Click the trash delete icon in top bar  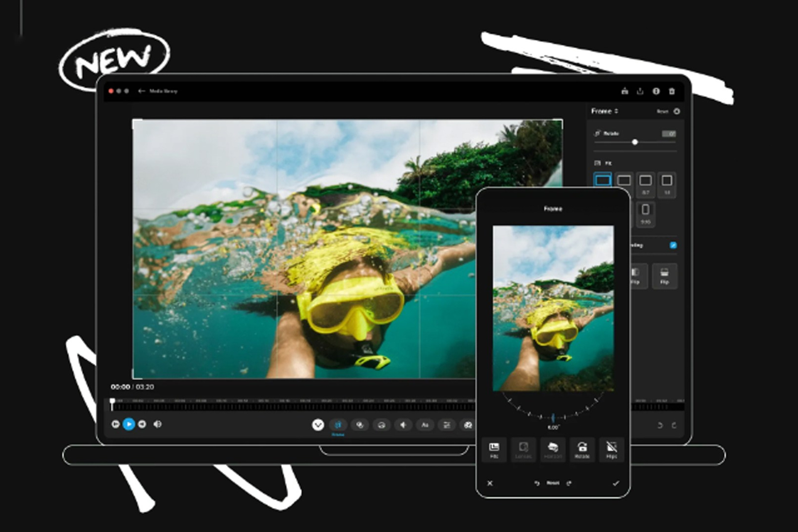[x=672, y=91]
